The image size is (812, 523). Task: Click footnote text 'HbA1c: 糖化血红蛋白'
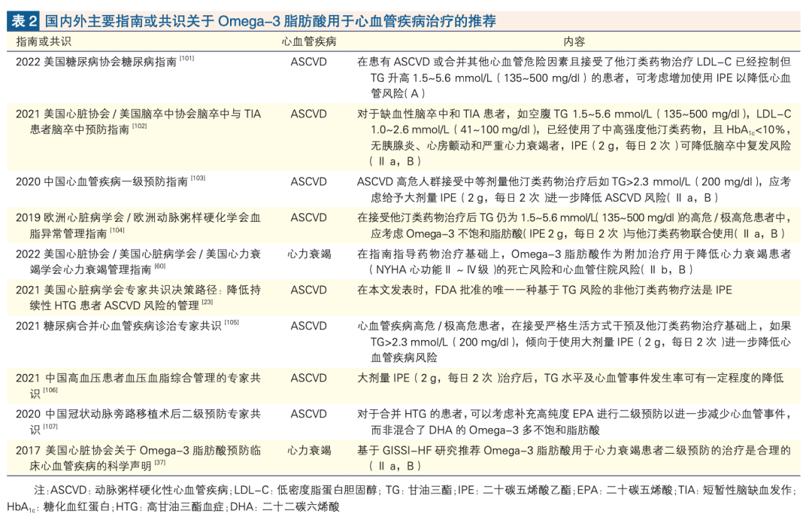[59, 506]
